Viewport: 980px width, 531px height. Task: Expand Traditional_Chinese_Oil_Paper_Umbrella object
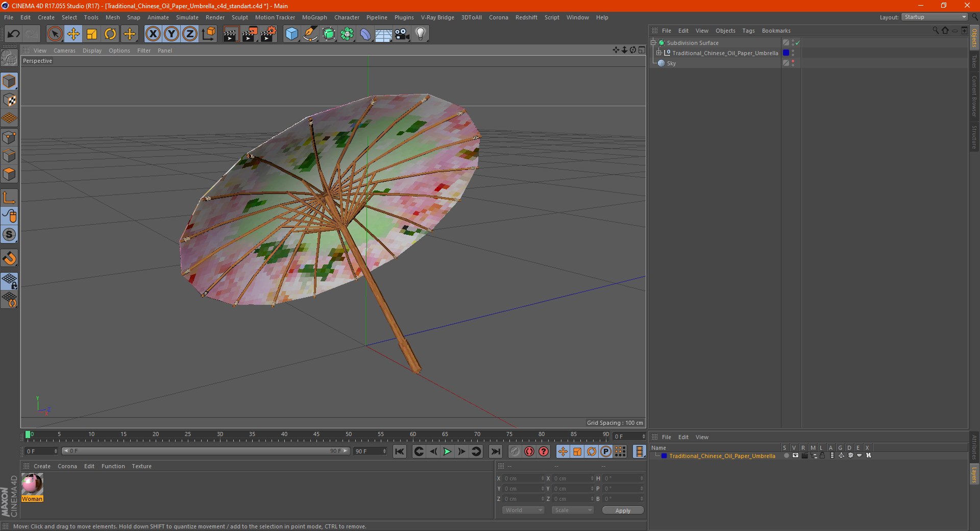[658, 53]
